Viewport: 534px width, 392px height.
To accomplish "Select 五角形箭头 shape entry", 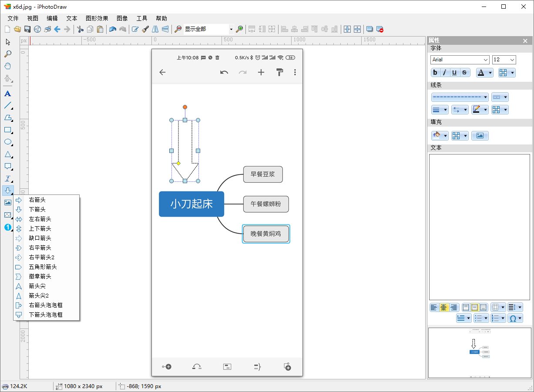I will tap(43, 267).
